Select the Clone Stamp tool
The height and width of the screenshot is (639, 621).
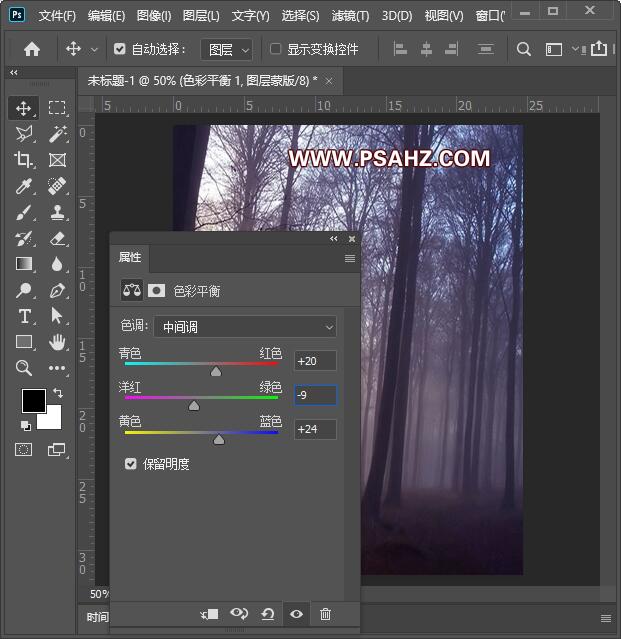coord(57,212)
